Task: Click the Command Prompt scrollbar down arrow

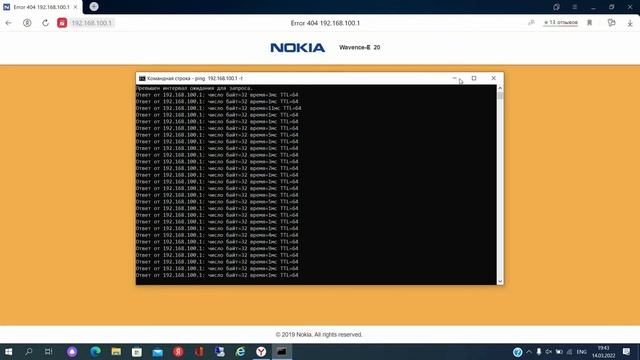Action: tap(500, 281)
